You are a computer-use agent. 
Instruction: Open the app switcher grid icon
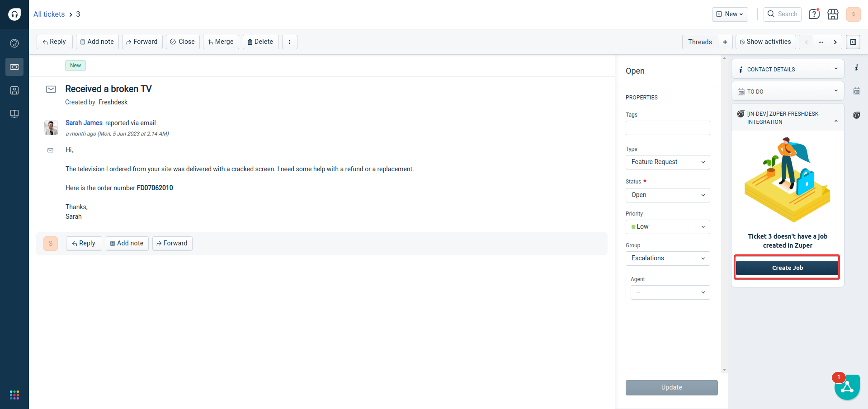point(14,395)
